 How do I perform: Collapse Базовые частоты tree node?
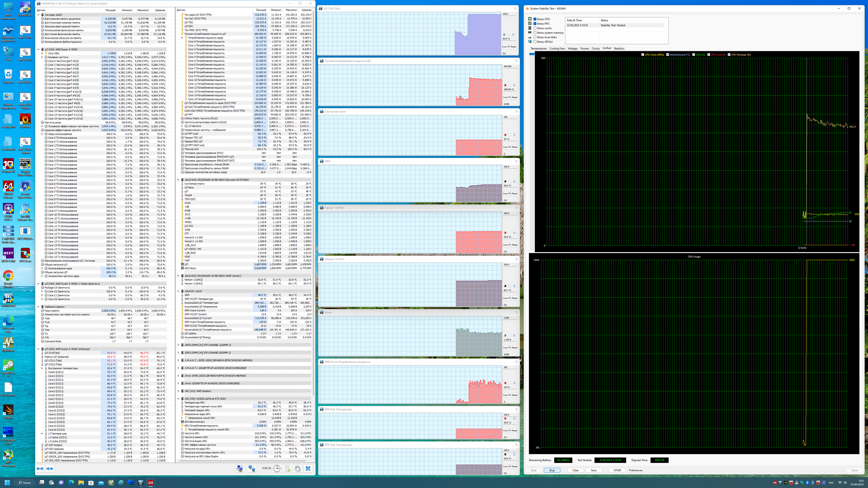point(42,57)
